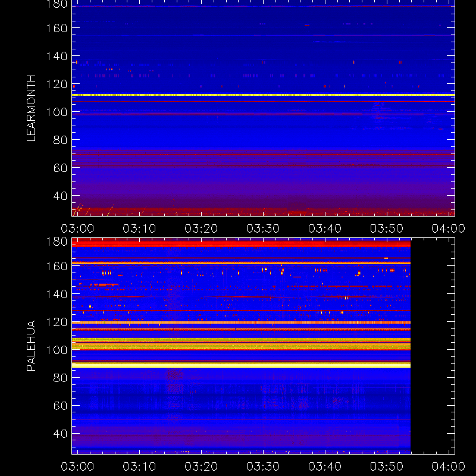Click 80 frequency tick on Palehua plot
This screenshot has width=476, height=476.
point(61,378)
